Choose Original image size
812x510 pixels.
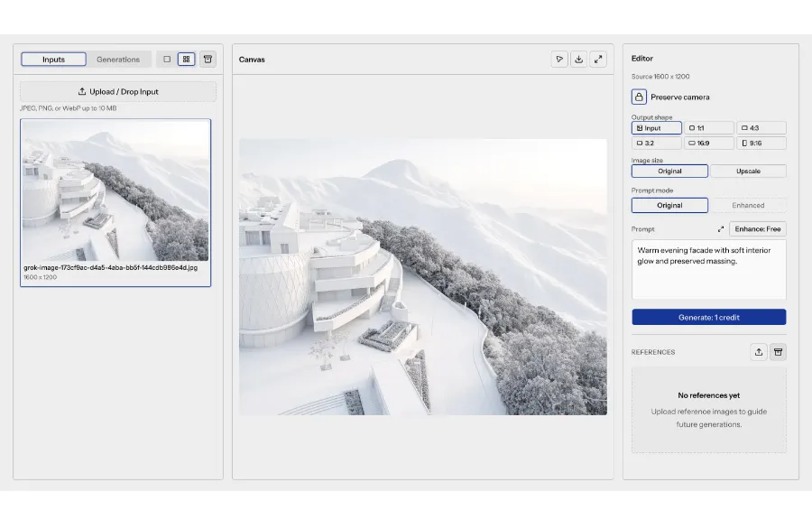[669, 171]
